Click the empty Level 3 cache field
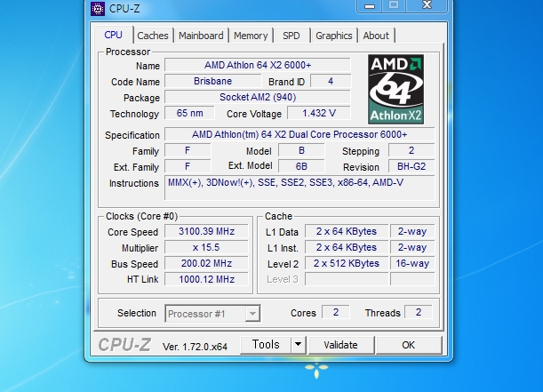Image resolution: width=543 pixels, height=392 pixels. point(347,279)
